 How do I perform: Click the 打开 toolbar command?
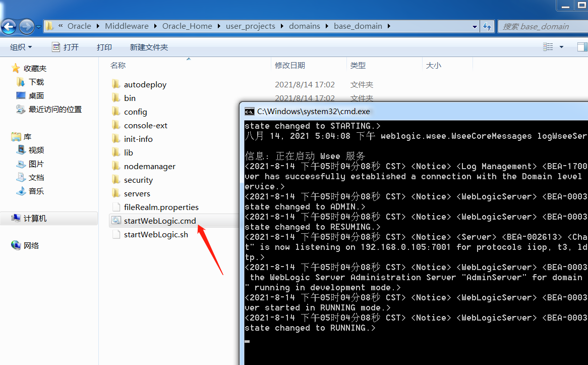pos(66,47)
